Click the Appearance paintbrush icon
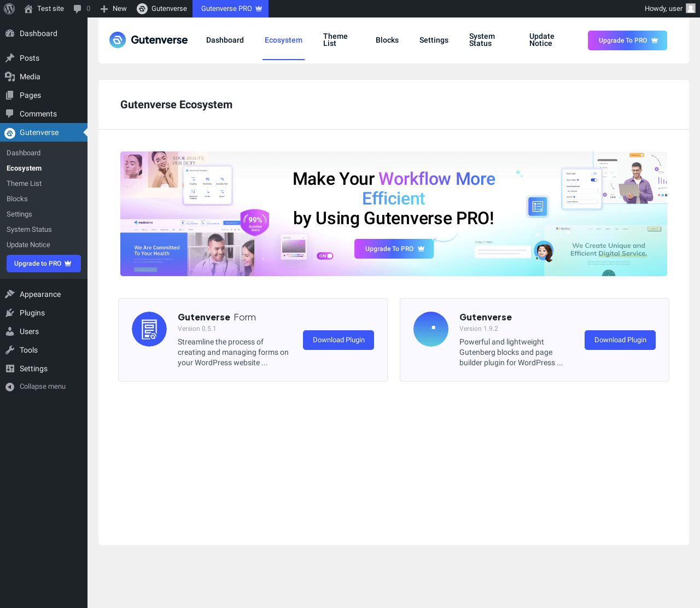The width and height of the screenshot is (700, 608). click(x=10, y=294)
